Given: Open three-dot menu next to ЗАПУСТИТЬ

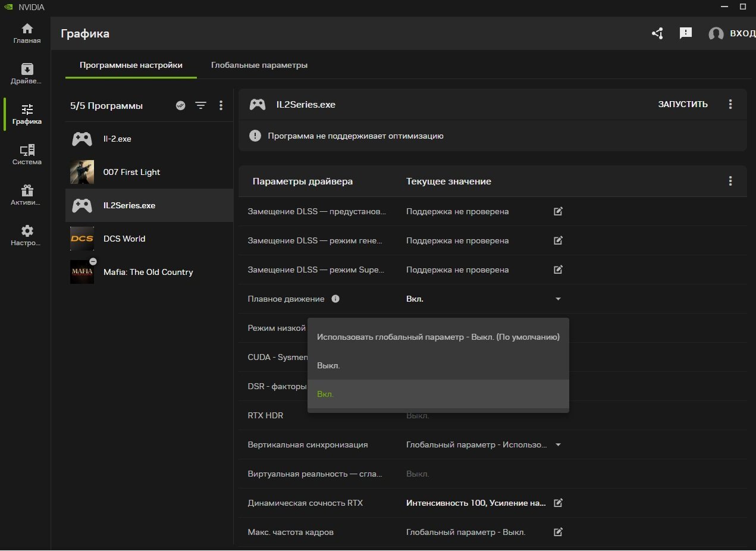Looking at the screenshot, I should (730, 104).
